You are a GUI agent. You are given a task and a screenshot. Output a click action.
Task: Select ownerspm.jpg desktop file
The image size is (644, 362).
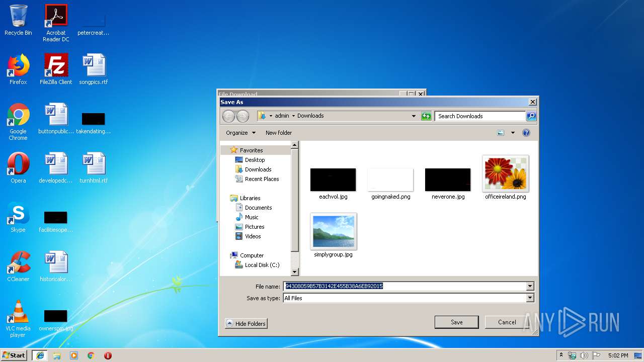coord(56,320)
